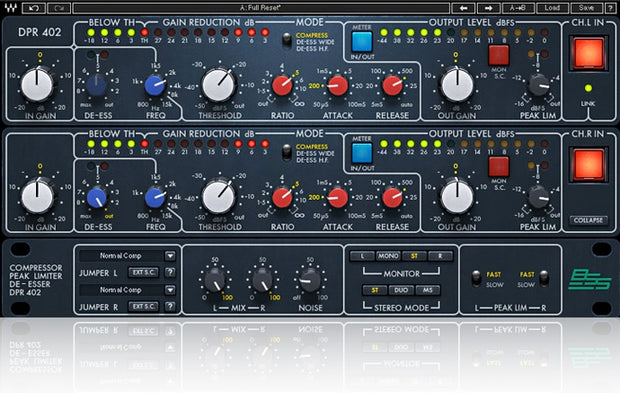Open JUMPER L 'Normal Comp' dropdown arrow
This screenshot has width=620, height=393.
(x=170, y=256)
